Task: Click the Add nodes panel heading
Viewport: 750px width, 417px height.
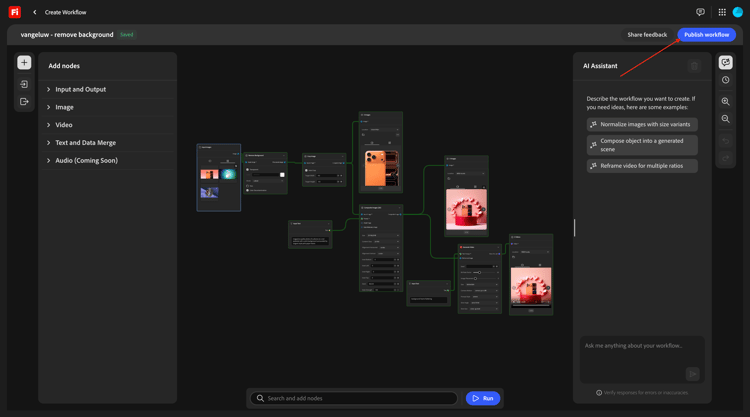Action: [x=64, y=66]
